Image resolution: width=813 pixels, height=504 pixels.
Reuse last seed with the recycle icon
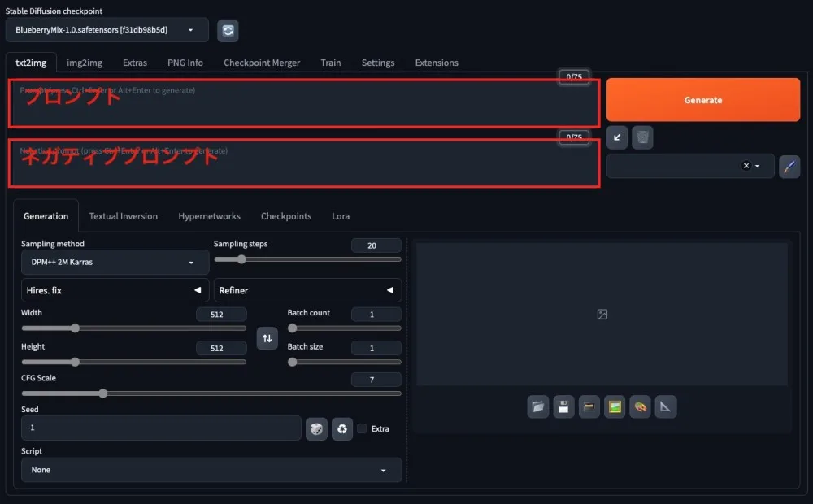(x=342, y=429)
